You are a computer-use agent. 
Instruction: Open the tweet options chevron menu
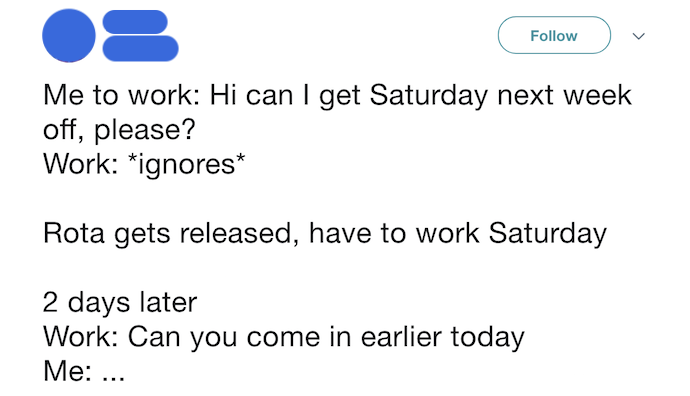tap(639, 36)
